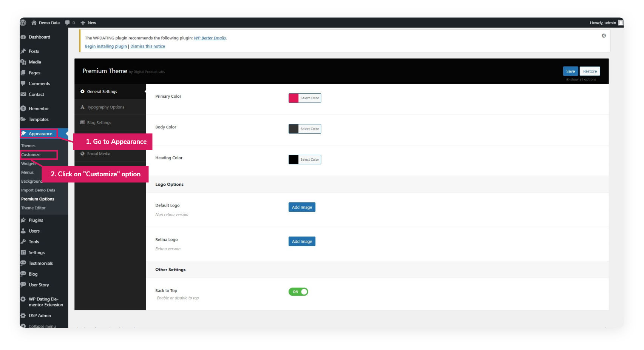Click the Templates folder icon
This screenshot has width=644, height=350.
[23, 119]
